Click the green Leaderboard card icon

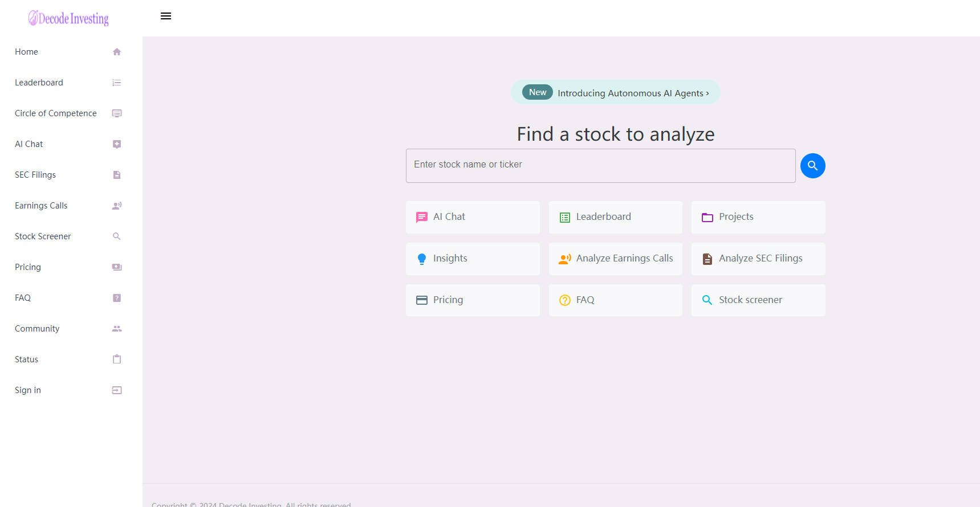565,217
